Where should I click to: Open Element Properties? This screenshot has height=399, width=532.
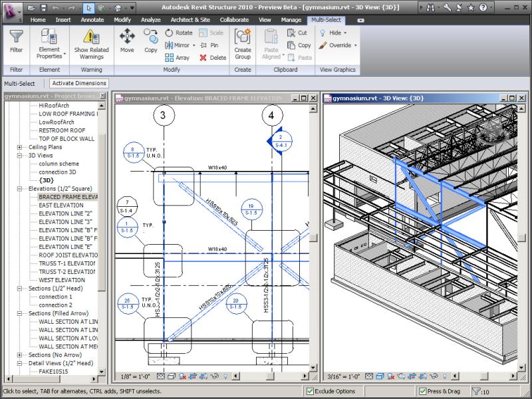[x=49, y=44]
